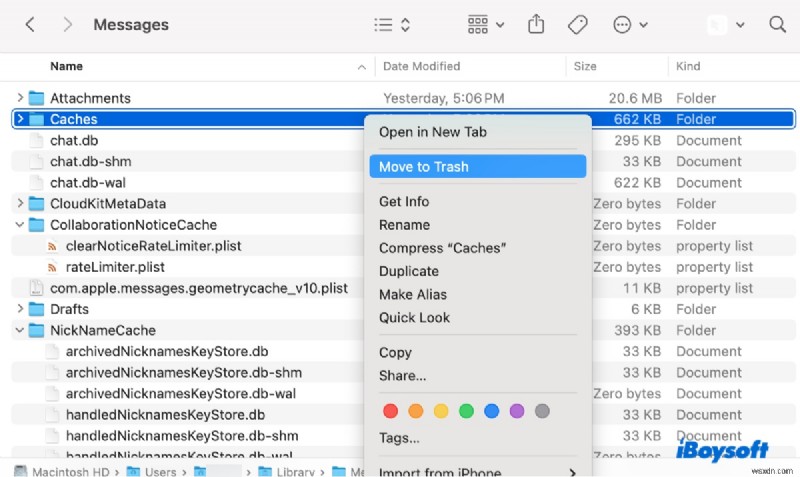Image resolution: width=800 pixels, height=477 pixels.
Task: Click the CloudKitMetaData folder icon
Action: coord(36,204)
